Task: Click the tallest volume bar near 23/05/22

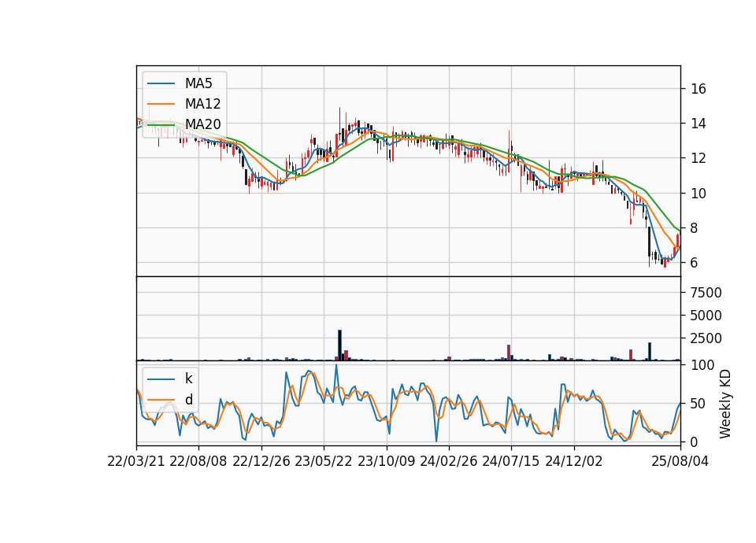Action: 340,345
